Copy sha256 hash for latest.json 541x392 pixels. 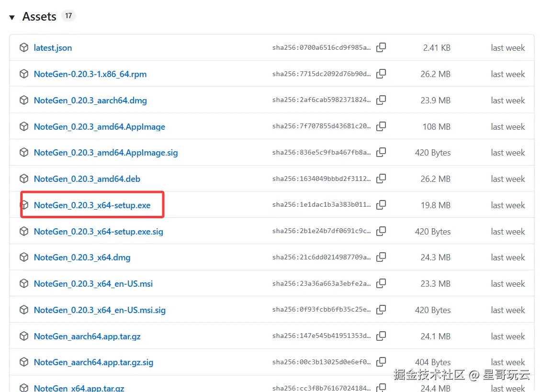pos(381,47)
